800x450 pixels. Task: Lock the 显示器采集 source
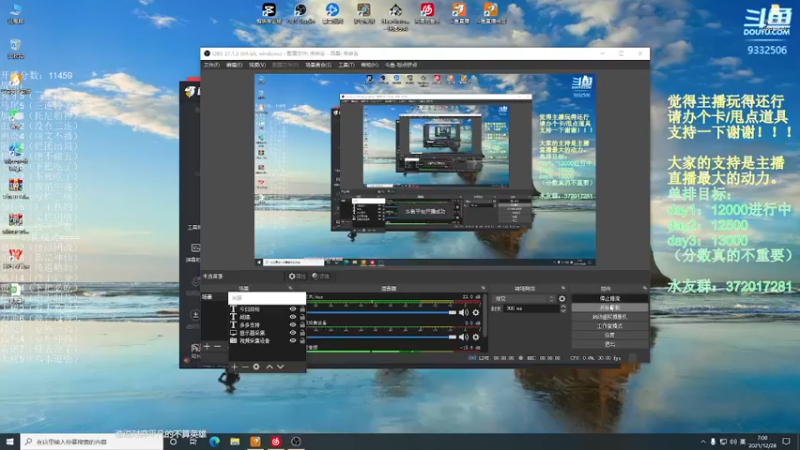(x=302, y=333)
